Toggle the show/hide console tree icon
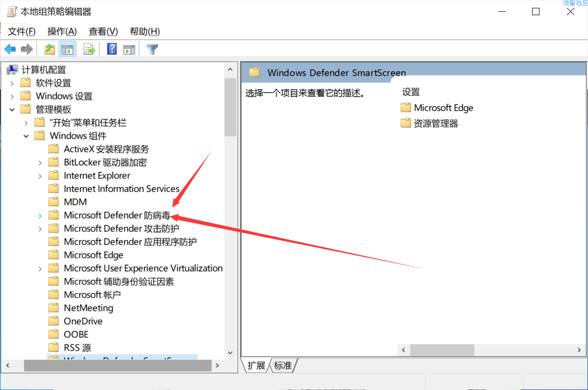This screenshot has height=390, width=588. [68, 49]
